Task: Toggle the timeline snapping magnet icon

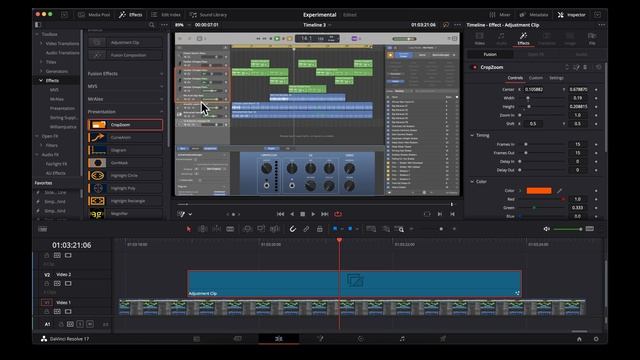Action: point(293,229)
